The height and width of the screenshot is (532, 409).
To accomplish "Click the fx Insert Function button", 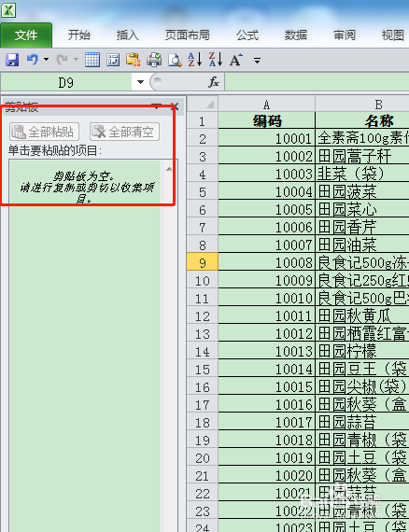I will tap(214, 82).
